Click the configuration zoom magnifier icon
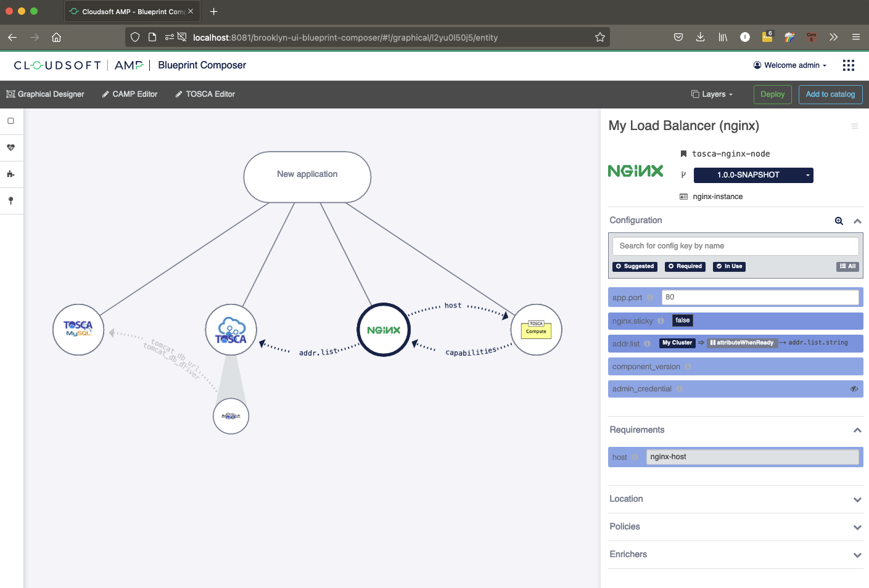Viewport: 869px width, 588px height. (839, 221)
